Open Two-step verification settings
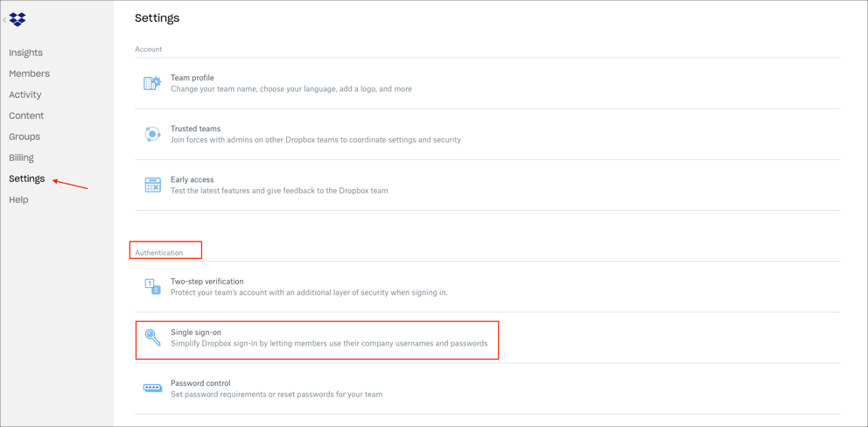Image resolution: width=868 pixels, height=427 pixels. pos(206,282)
